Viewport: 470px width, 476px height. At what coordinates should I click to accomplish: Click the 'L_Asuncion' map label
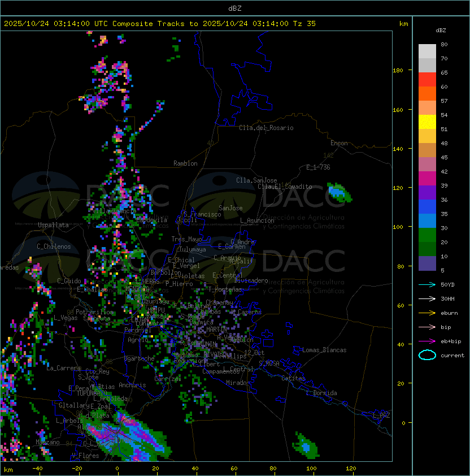click(257, 220)
